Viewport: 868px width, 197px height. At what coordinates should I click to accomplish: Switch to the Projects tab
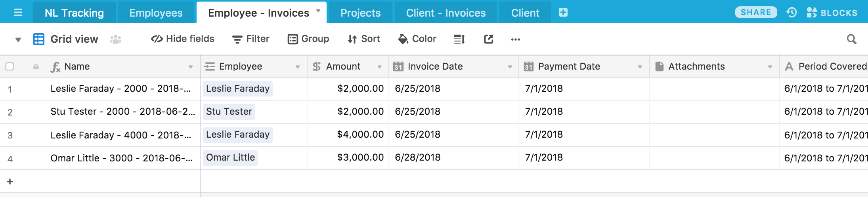tap(360, 13)
